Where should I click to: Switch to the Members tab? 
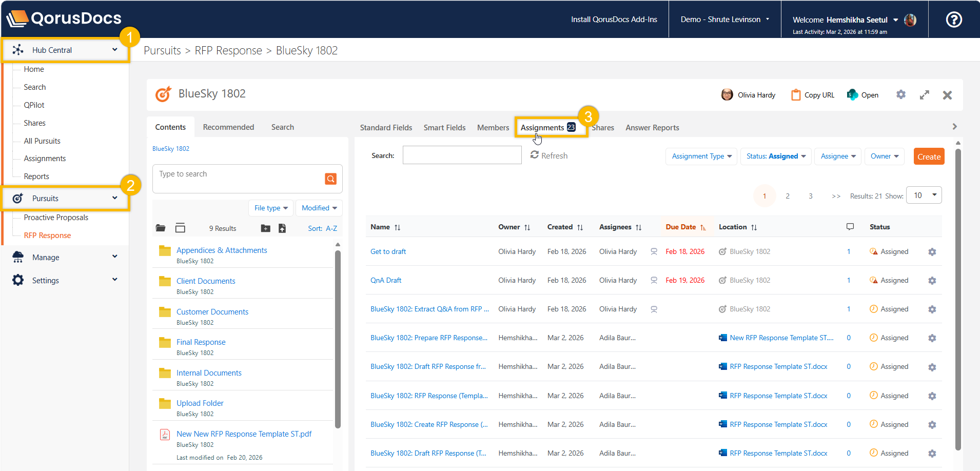click(x=493, y=128)
